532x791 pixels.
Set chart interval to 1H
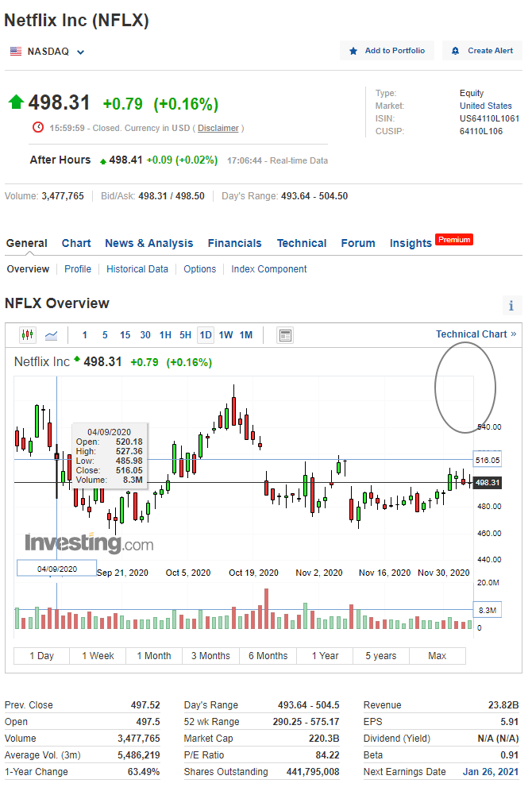coord(165,335)
